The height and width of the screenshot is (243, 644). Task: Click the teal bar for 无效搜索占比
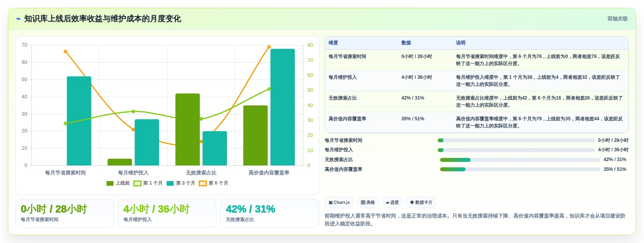tap(215, 148)
